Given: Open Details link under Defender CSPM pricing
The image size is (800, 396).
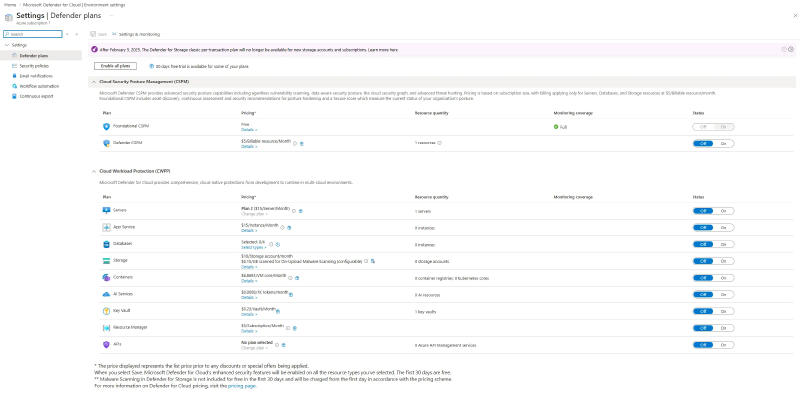Looking at the screenshot, I should coord(249,146).
